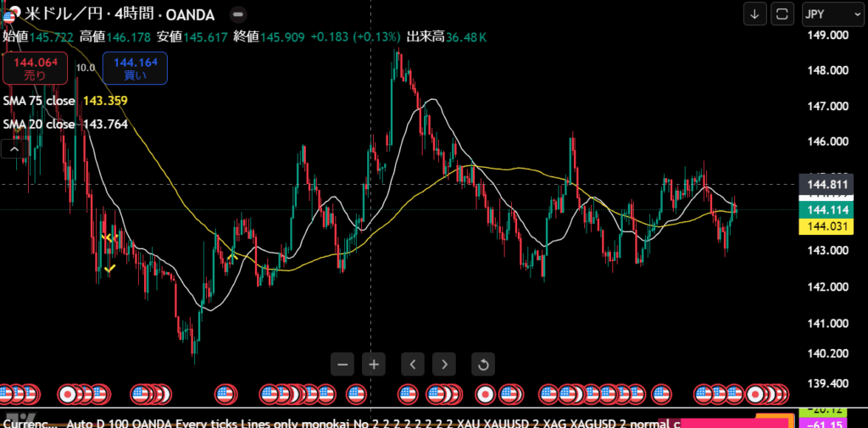Click the 米ドル／円・4時間・OANDA symbol title

120,15
